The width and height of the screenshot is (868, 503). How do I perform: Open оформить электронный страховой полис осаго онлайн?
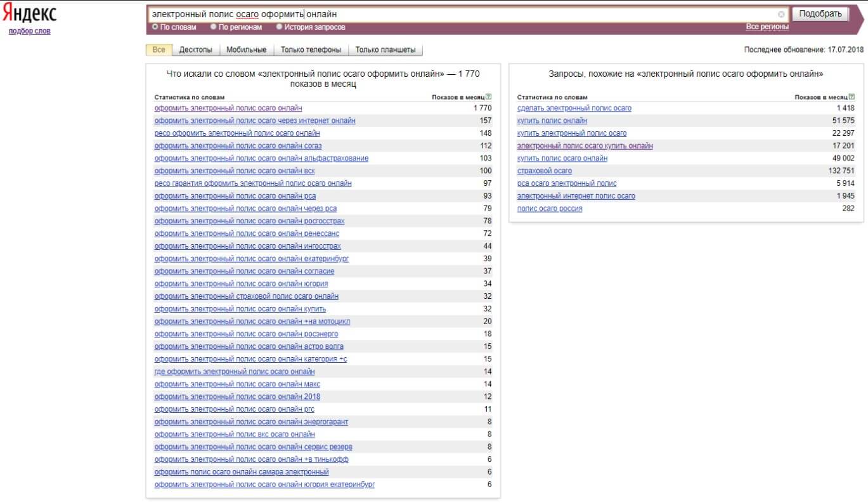coord(247,296)
